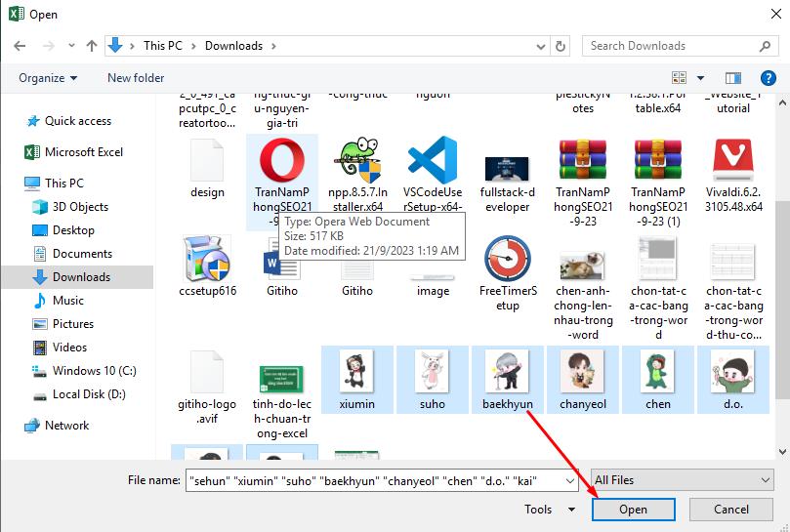The image size is (790, 532).
Task: Click the Open button
Action: 634,510
